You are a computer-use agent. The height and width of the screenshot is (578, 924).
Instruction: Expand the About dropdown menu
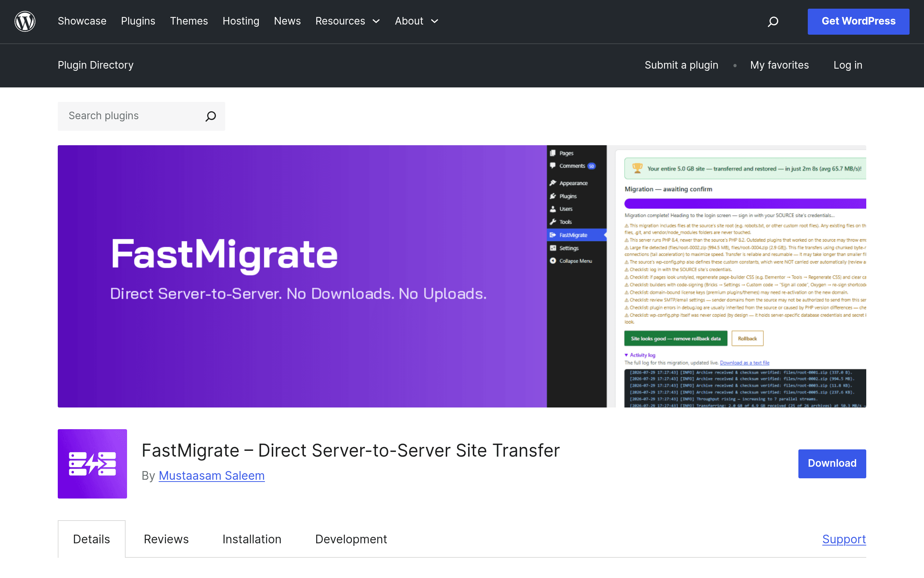pyautogui.click(x=417, y=21)
